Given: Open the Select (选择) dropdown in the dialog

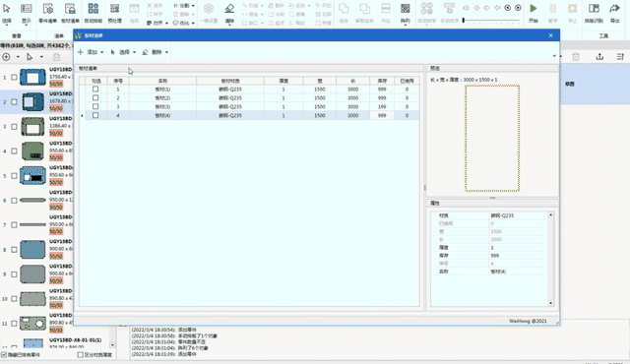Looking at the screenshot, I should pos(123,52).
